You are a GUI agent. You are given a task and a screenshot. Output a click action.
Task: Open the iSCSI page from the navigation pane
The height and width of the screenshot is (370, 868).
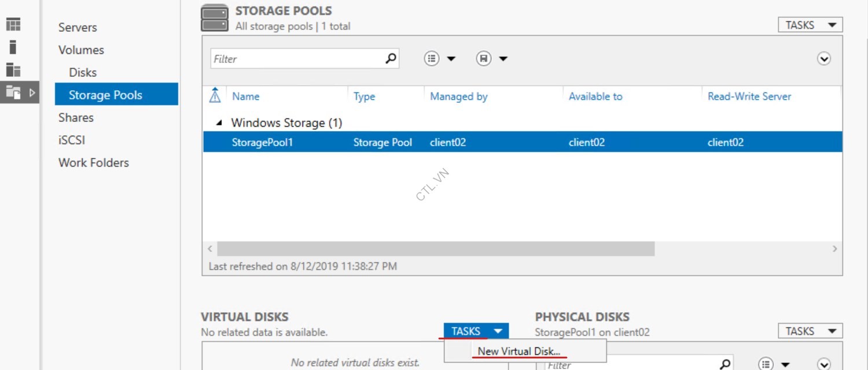click(71, 140)
